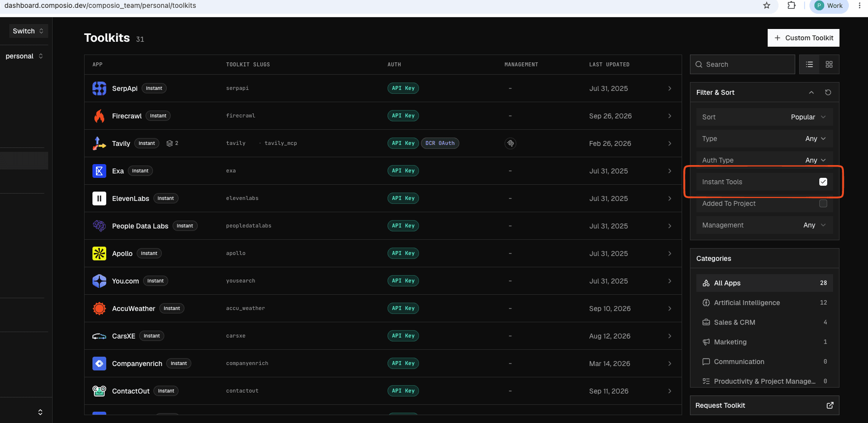
Task: Switch to list view layout
Action: pyautogui.click(x=809, y=64)
